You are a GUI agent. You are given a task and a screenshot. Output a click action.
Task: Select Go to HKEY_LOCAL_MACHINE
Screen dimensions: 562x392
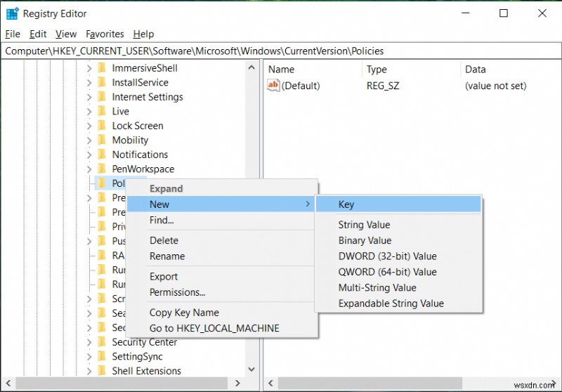pyautogui.click(x=221, y=328)
